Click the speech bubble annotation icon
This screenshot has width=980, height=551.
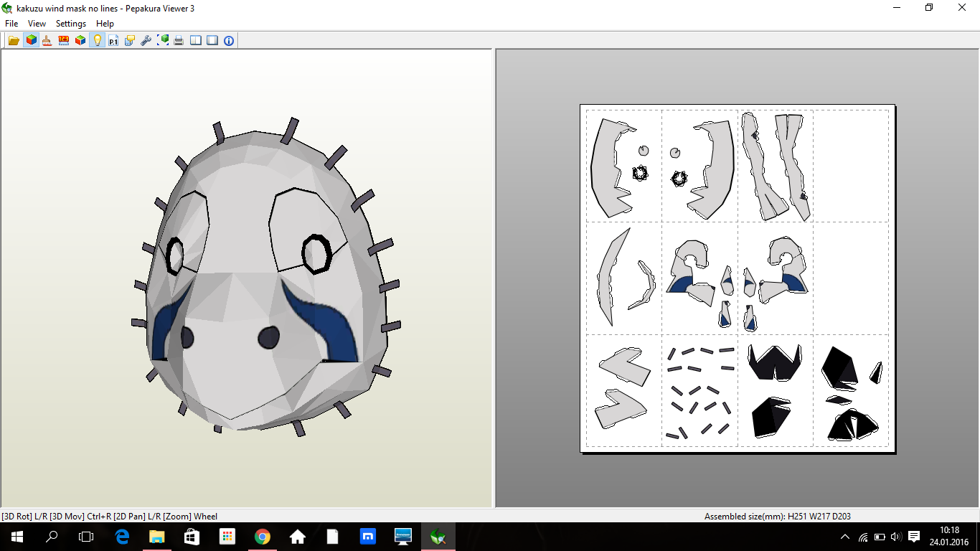coord(130,40)
